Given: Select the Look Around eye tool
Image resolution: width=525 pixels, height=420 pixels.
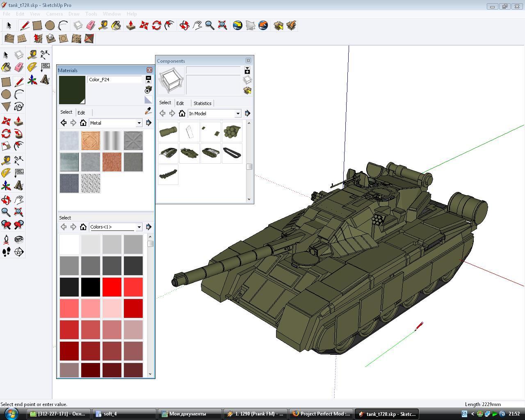Looking at the screenshot, I should (19, 239).
